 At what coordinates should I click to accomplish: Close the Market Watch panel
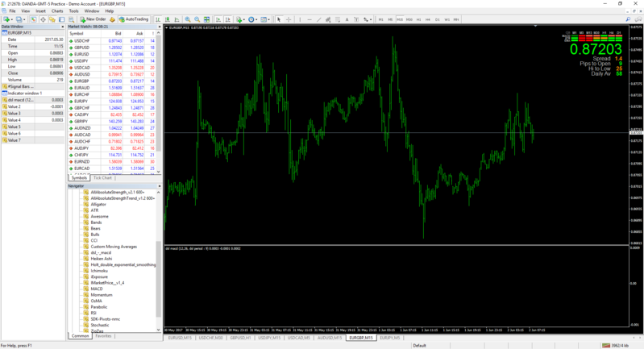tap(160, 27)
